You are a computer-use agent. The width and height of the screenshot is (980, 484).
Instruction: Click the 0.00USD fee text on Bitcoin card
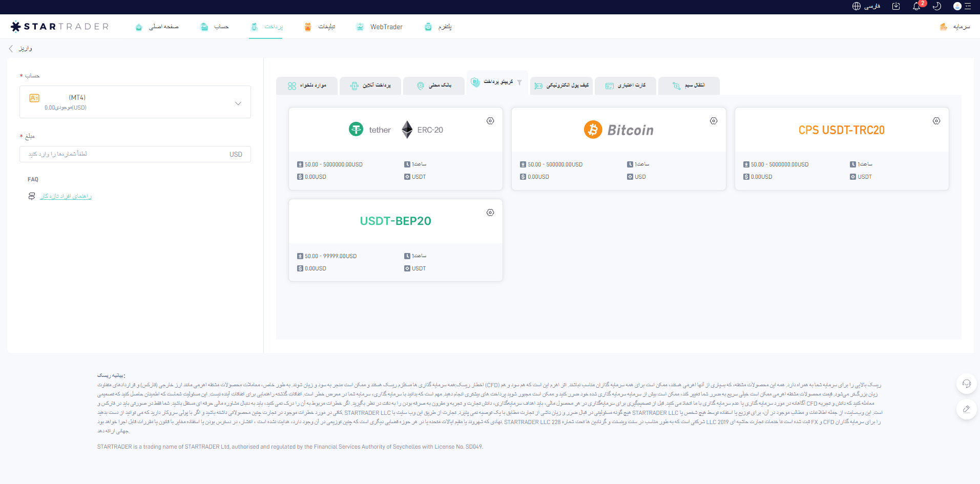pyautogui.click(x=538, y=177)
